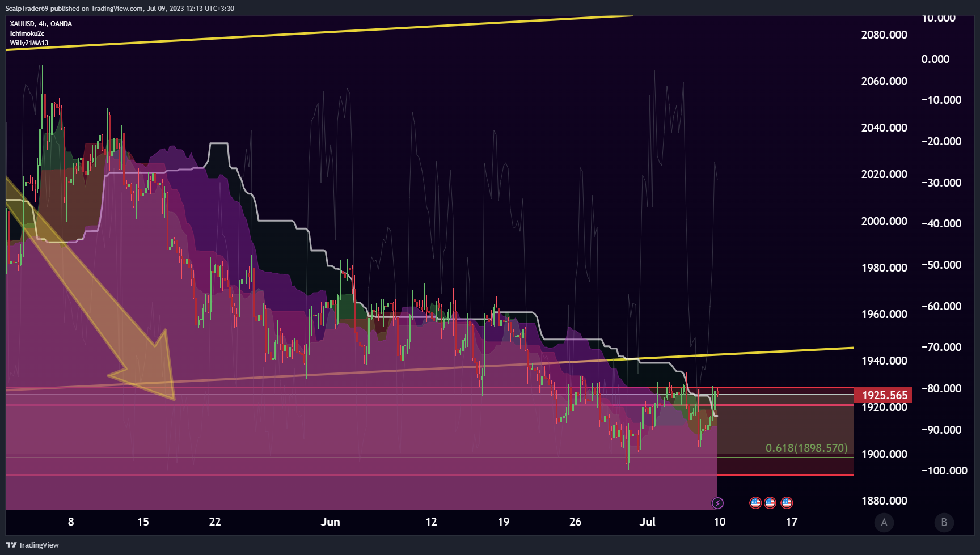Click the Willy21MA13 indicator legend

point(29,43)
